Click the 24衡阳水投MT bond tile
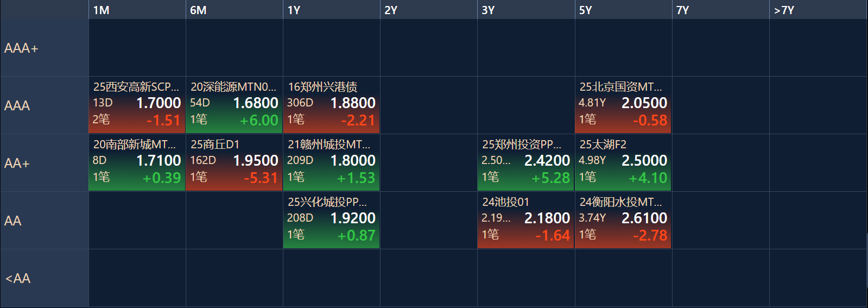The image size is (868, 308). coord(623,221)
